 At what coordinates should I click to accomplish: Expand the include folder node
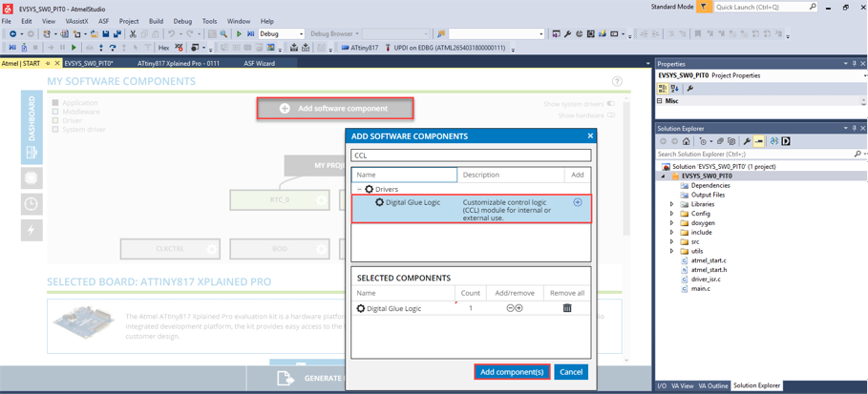[x=671, y=233]
